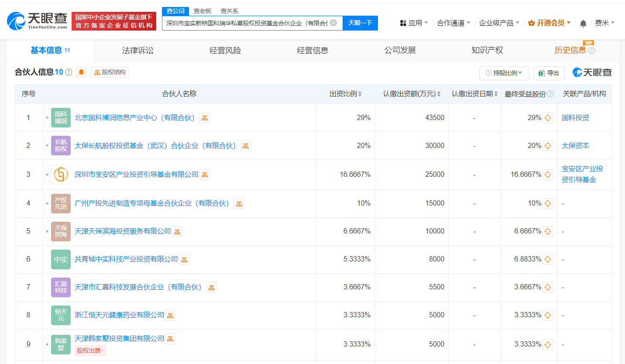Switch to the 法律诉讼 tab
The width and height of the screenshot is (625, 364).
(x=138, y=50)
